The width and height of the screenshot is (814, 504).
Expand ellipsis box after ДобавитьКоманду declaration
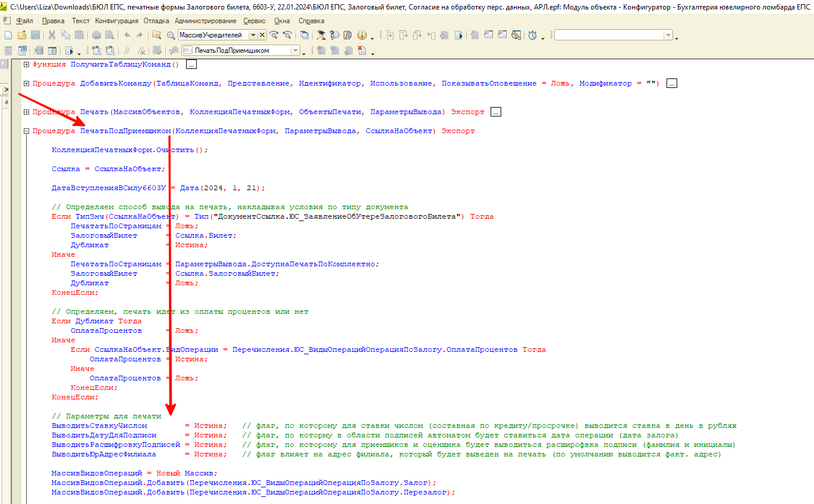coord(672,83)
